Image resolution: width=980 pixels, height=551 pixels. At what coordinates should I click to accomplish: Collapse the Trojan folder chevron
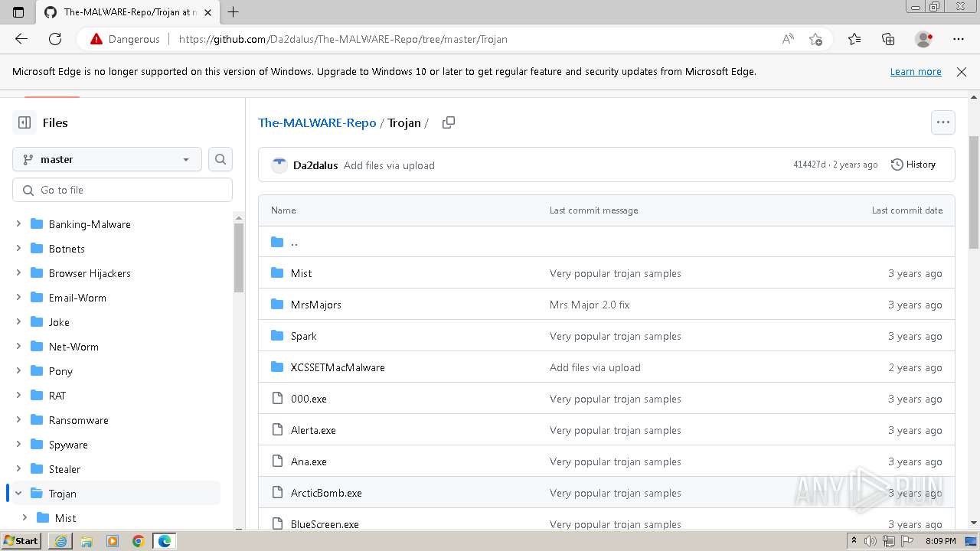pyautogui.click(x=18, y=494)
